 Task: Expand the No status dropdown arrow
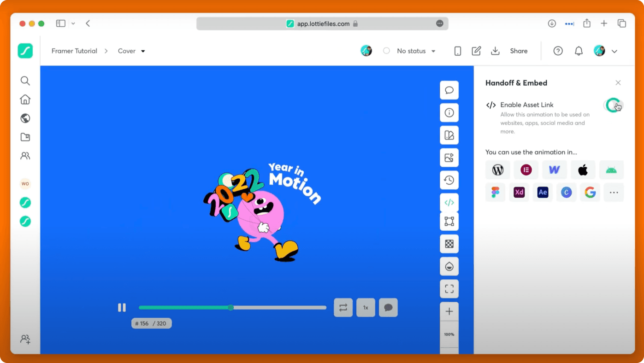coord(433,51)
